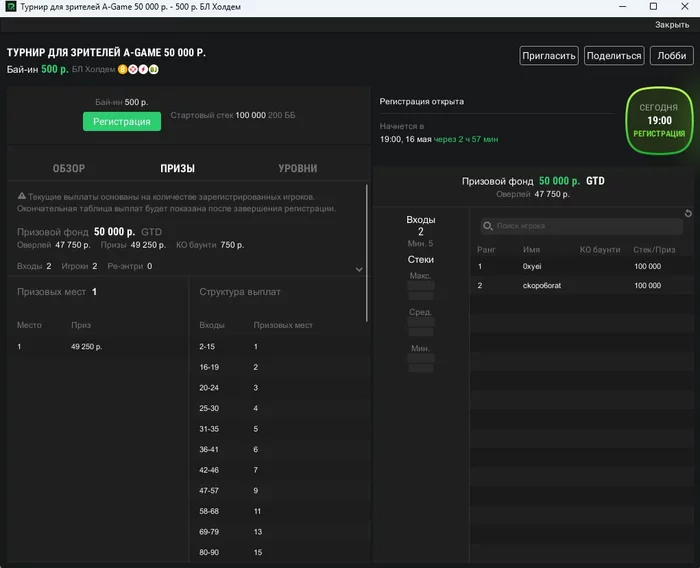Click the Структура выплат heading
This screenshot has width=700, height=568.
(240, 292)
